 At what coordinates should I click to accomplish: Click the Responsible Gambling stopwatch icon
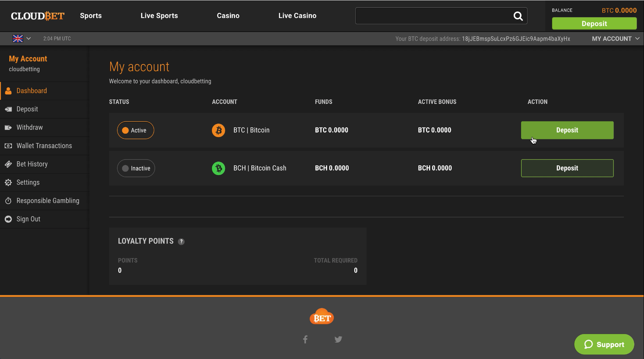8,201
